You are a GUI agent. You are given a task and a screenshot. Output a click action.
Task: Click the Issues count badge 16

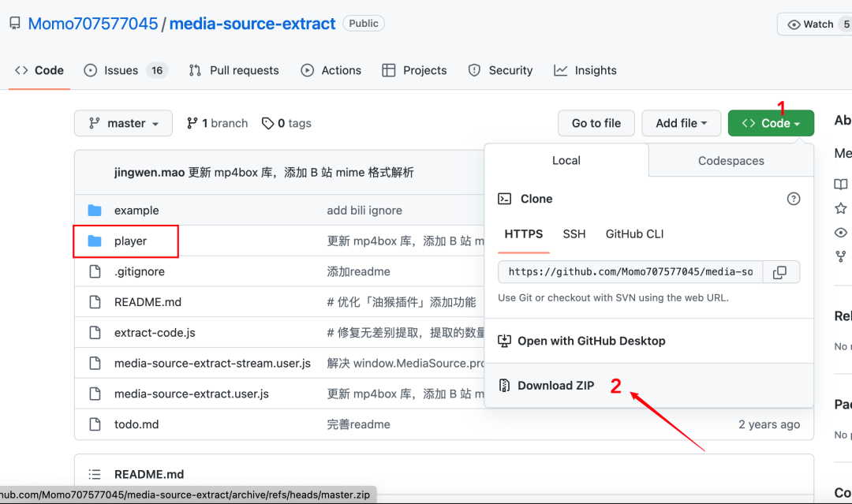tap(157, 70)
